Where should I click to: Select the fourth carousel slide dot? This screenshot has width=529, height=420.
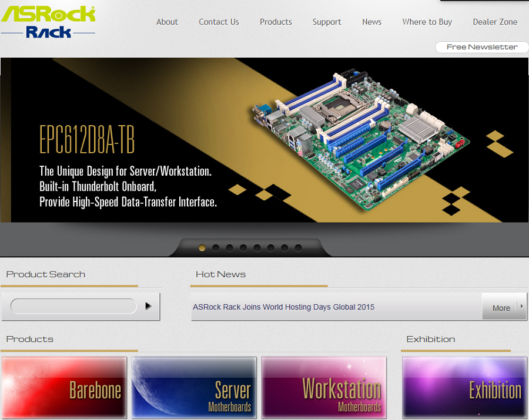click(x=243, y=248)
